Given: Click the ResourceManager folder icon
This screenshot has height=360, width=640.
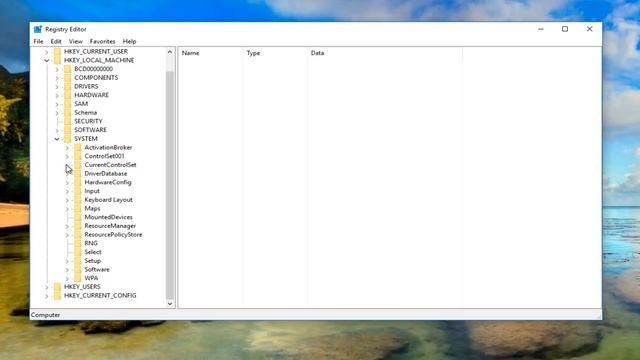Looking at the screenshot, I should (x=78, y=226).
